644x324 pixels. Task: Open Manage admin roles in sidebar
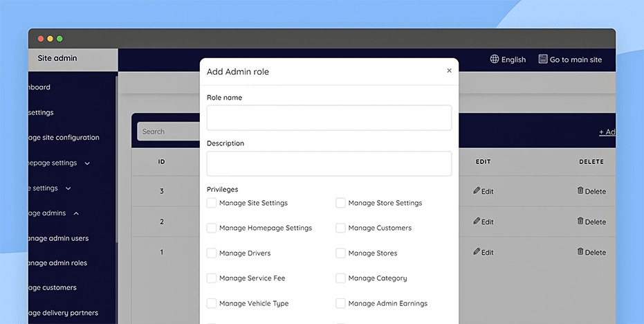[x=57, y=263]
